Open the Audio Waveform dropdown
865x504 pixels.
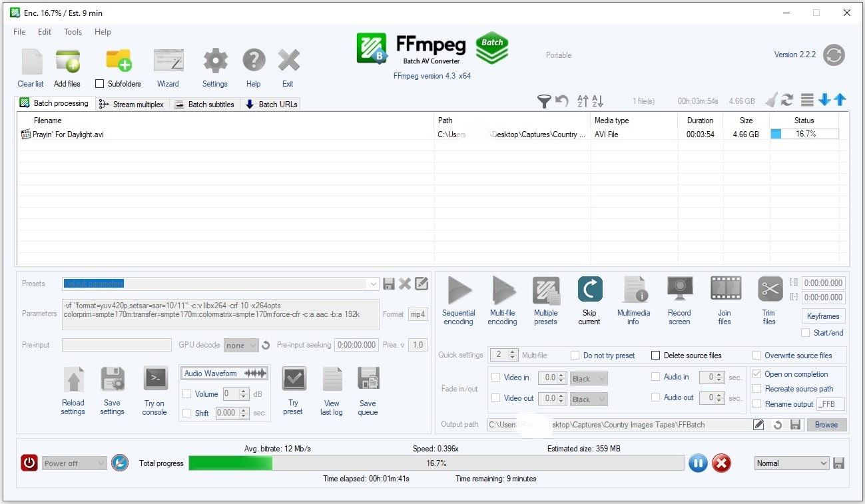click(225, 374)
